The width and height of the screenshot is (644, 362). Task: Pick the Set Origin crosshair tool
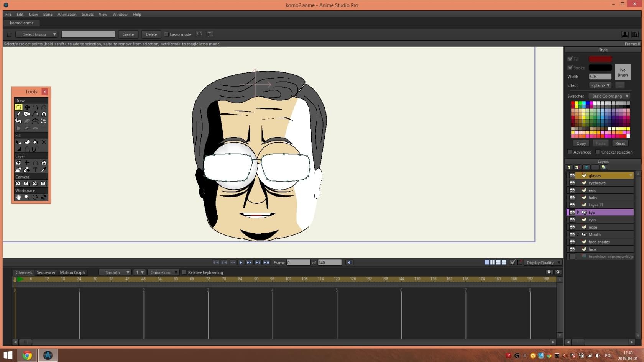(x=27, y=163)
